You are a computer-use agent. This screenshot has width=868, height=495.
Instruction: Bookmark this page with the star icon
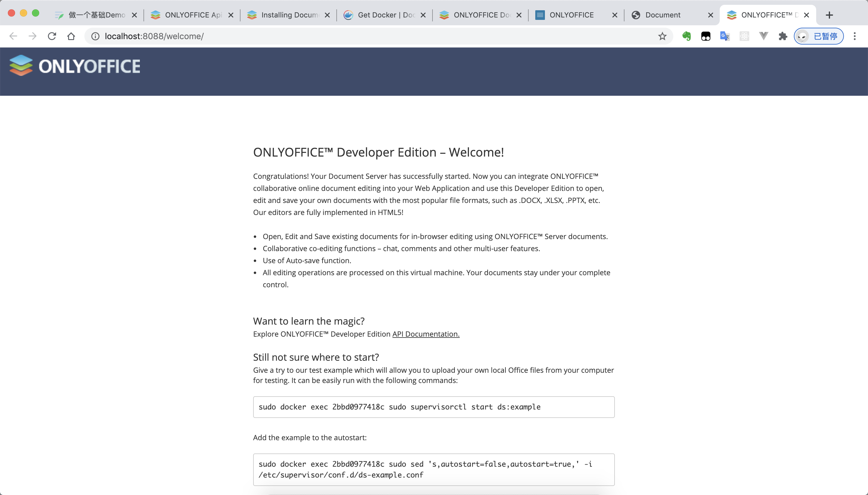662,36
